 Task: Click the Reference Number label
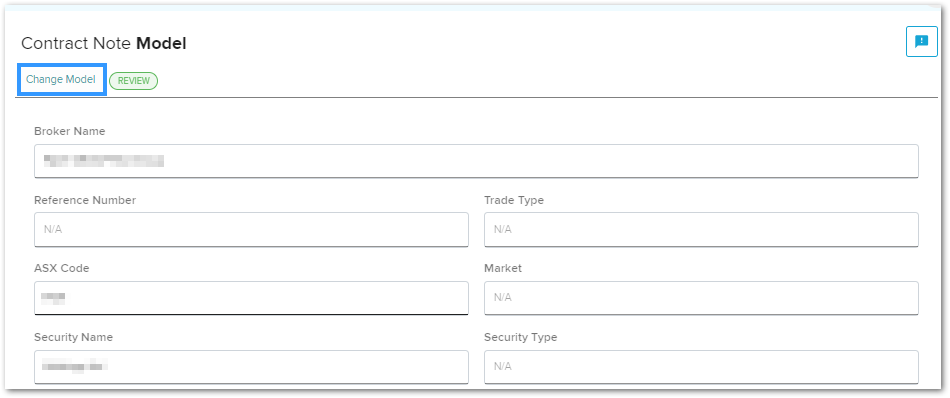point(85,200)
